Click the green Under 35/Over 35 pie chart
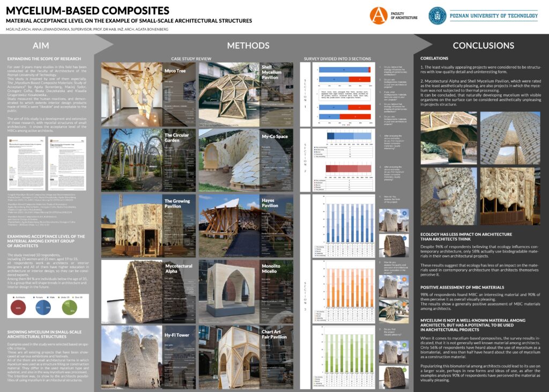 (69, 307)
